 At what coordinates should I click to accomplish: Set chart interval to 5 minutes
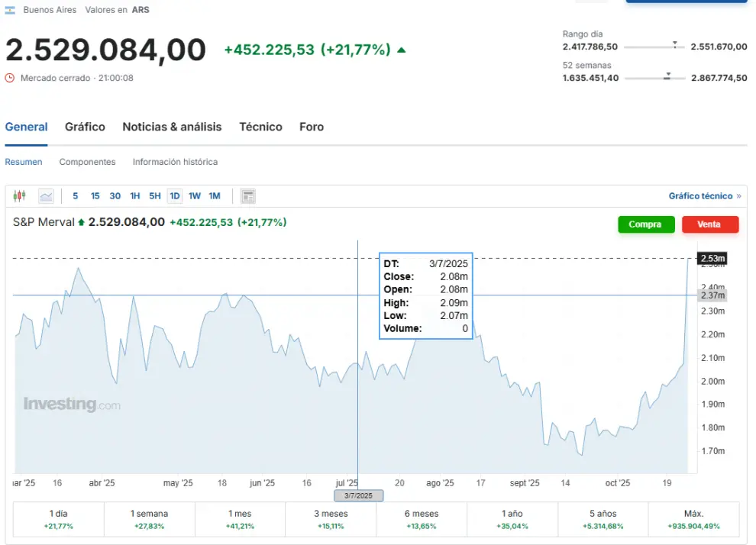pyautogui.click(x=75, y=196)
